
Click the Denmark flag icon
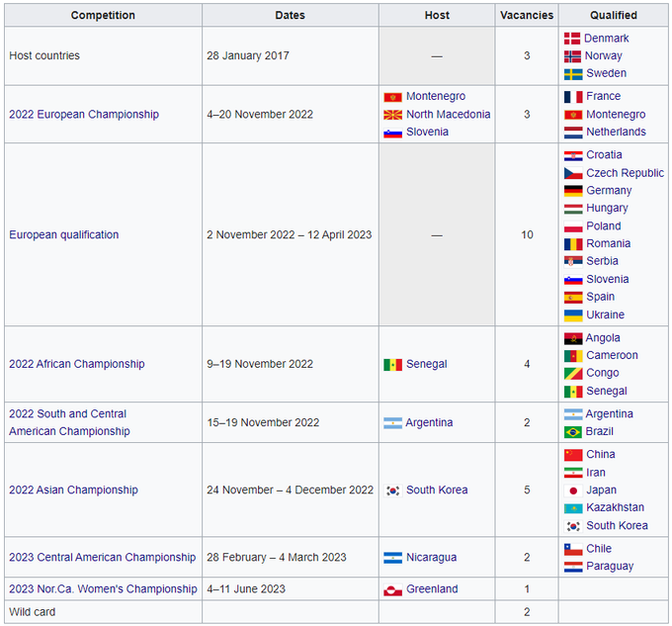click(572, 39)
